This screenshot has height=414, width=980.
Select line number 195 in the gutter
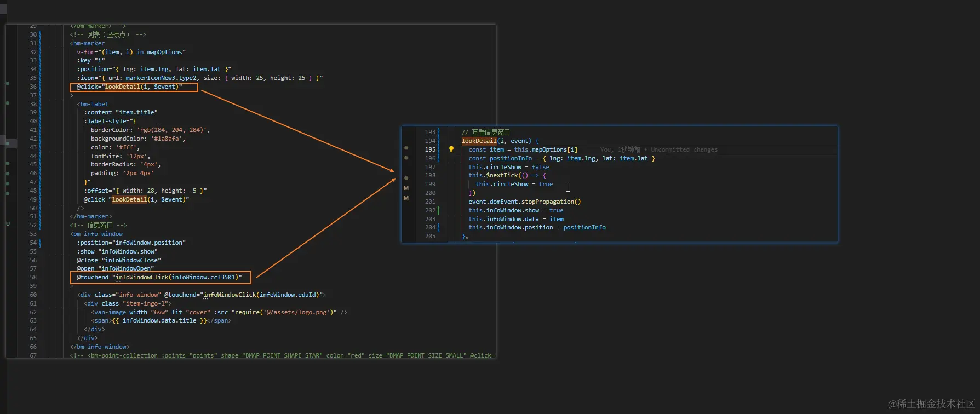[430, 150]
